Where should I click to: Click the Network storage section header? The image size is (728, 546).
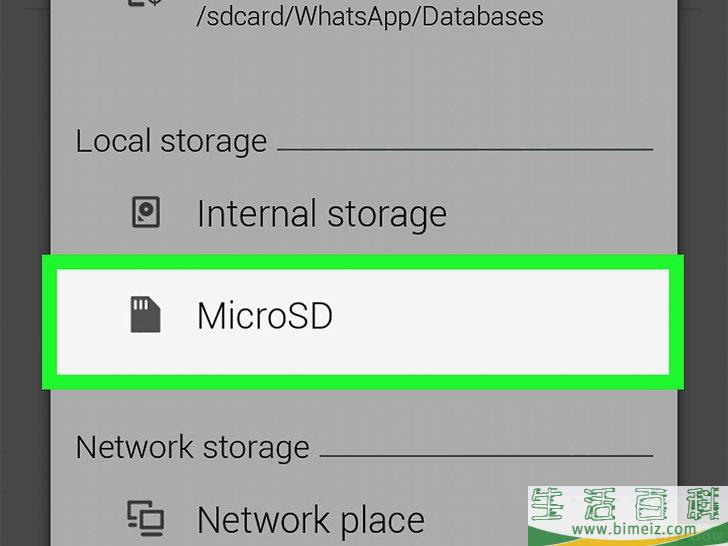(192, 448)
